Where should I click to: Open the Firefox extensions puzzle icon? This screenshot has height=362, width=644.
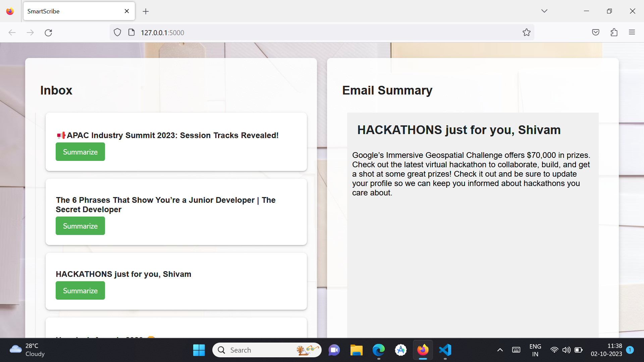(x=614, y=33)
